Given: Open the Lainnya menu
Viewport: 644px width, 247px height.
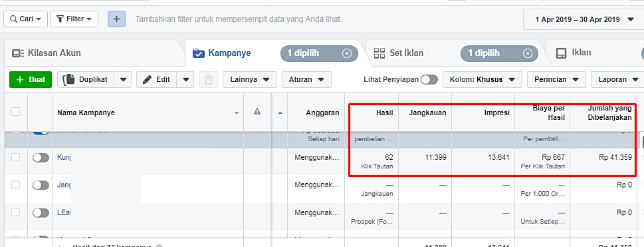Looking at the screenshot, I should (250, 79).
